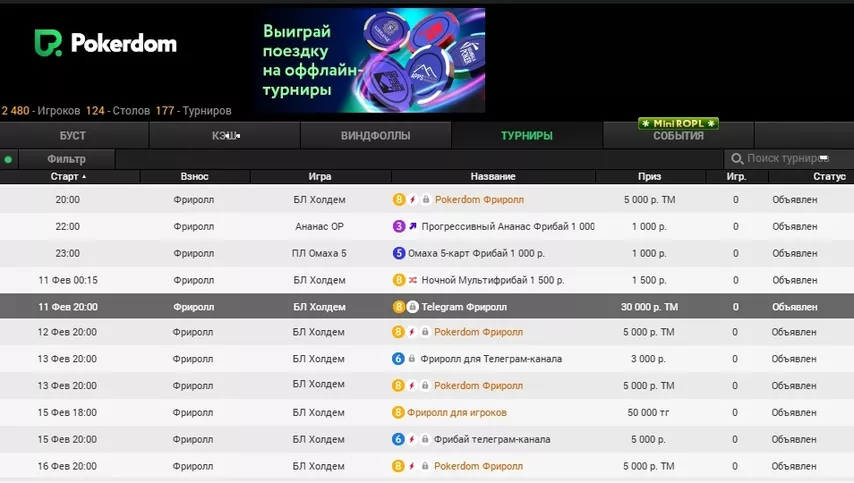854x483 pixels.
Task: Click purple arrow icon beside Прогрессивный Ананас
Action: 412,227
